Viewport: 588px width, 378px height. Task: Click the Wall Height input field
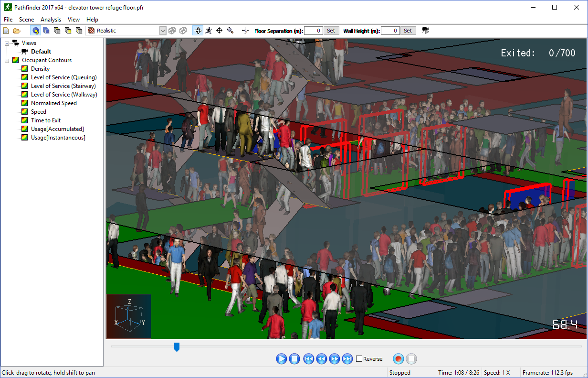click(390, 31)
